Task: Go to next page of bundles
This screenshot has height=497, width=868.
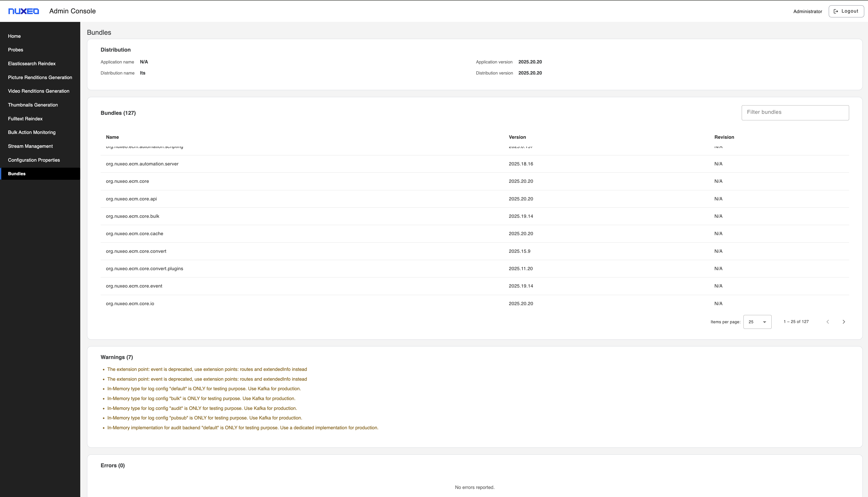Action: [844, 322]
